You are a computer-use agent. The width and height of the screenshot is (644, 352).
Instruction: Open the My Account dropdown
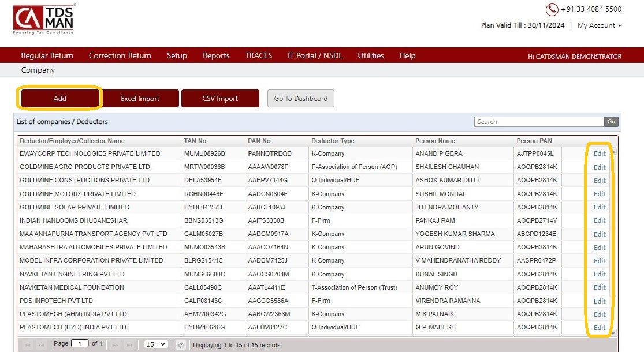599,25
